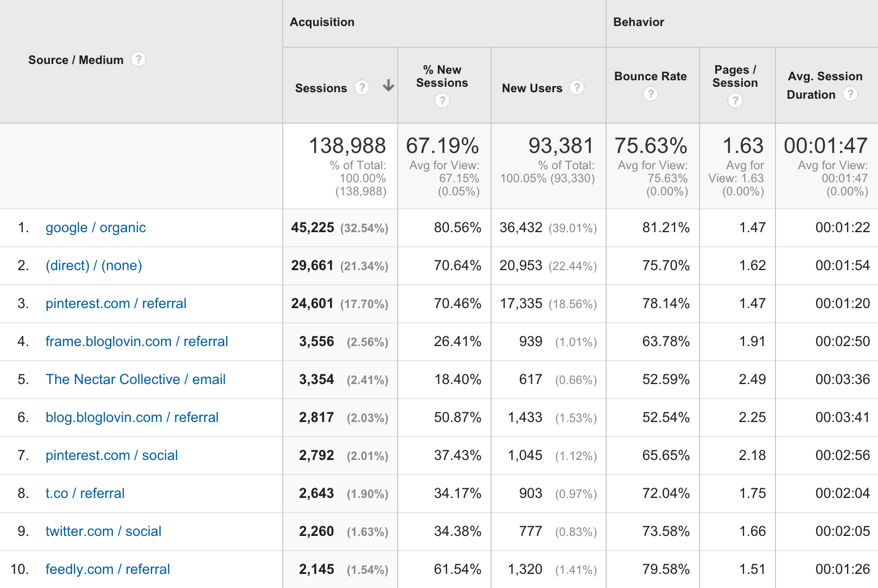Sort by Bounce Rate column header
878x588 pixels.
[x=651, y=76]
